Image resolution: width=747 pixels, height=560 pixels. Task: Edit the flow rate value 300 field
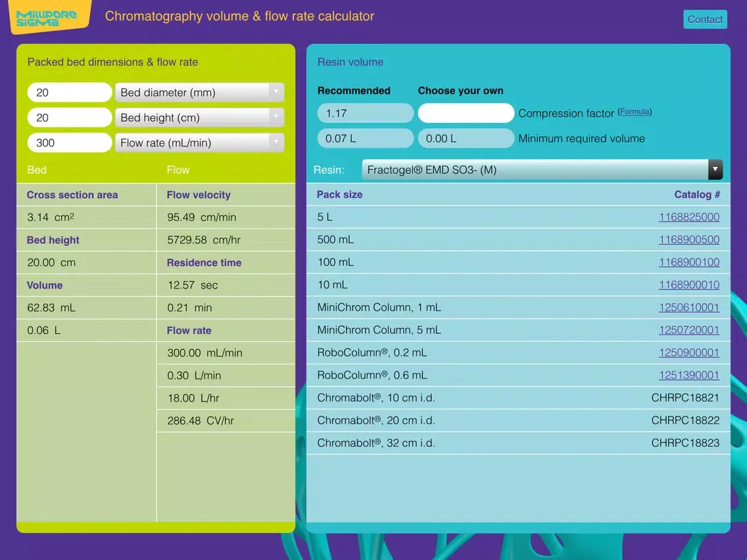(x=70, y=143)
